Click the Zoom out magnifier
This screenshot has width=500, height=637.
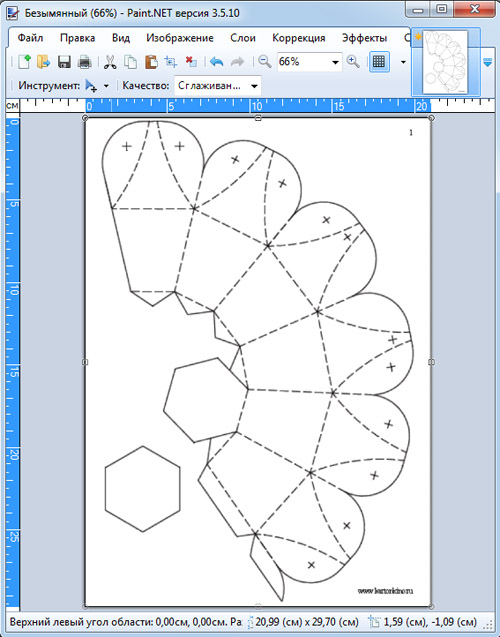point(265,62)
